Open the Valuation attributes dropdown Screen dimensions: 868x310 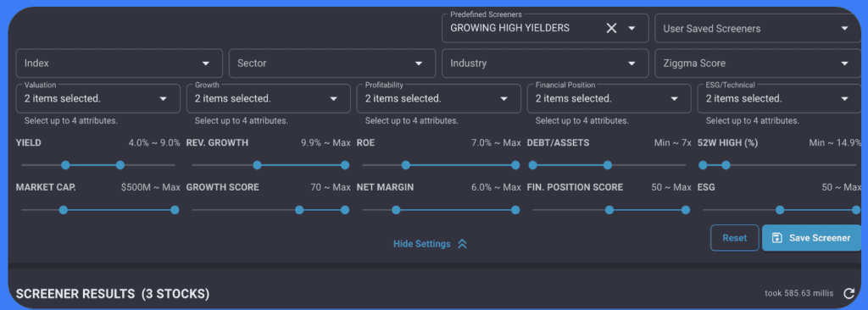98,98
